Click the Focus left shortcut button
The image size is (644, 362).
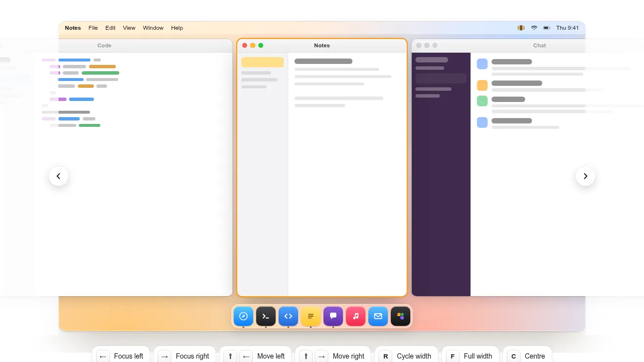click(x=121, y=356)
